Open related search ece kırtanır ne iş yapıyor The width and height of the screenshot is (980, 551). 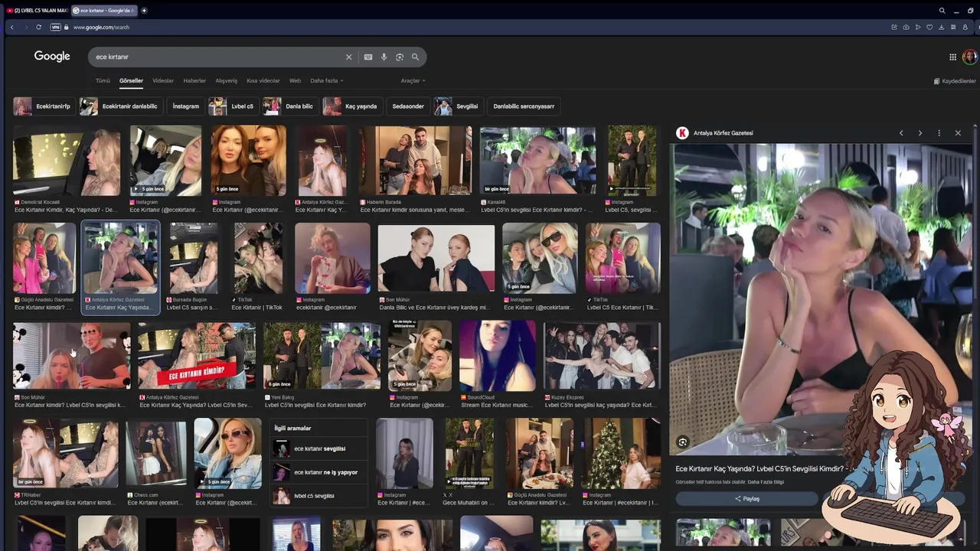click(x=317, y=472)
